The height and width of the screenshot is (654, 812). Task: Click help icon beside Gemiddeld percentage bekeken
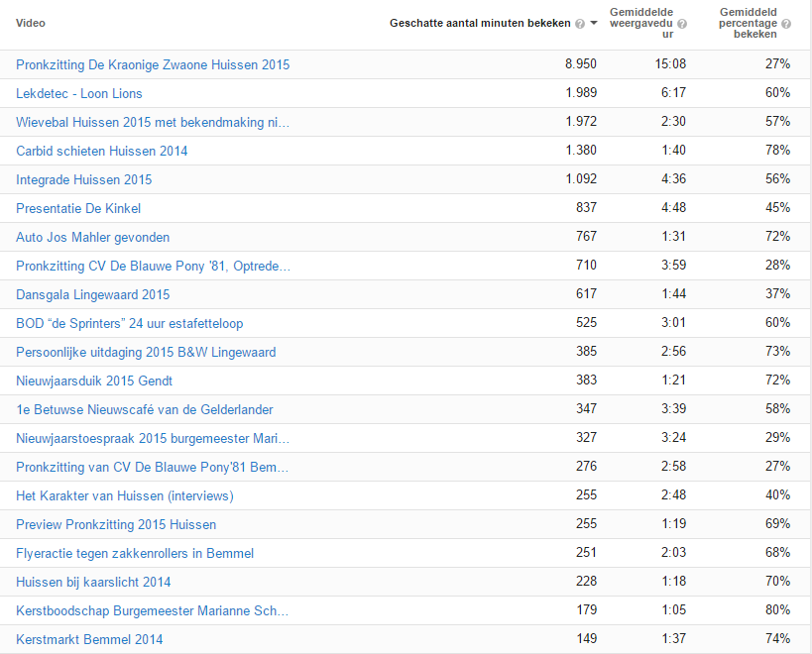[x=785, y=23]
